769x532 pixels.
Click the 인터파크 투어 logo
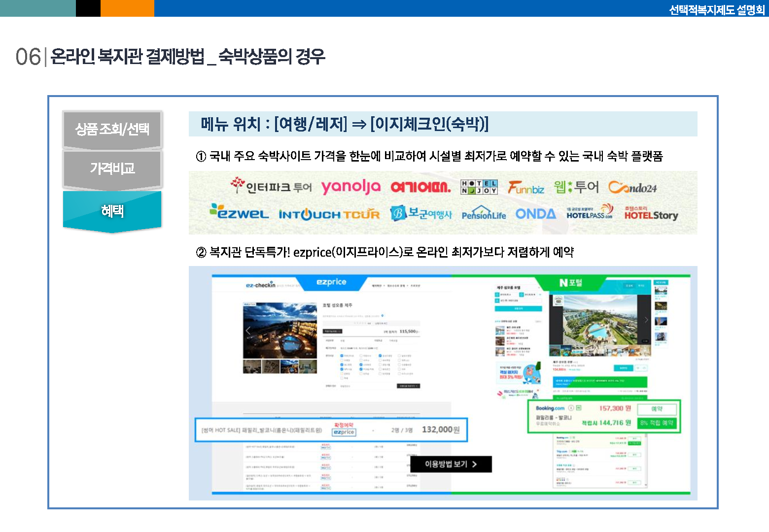coord(271,186)
